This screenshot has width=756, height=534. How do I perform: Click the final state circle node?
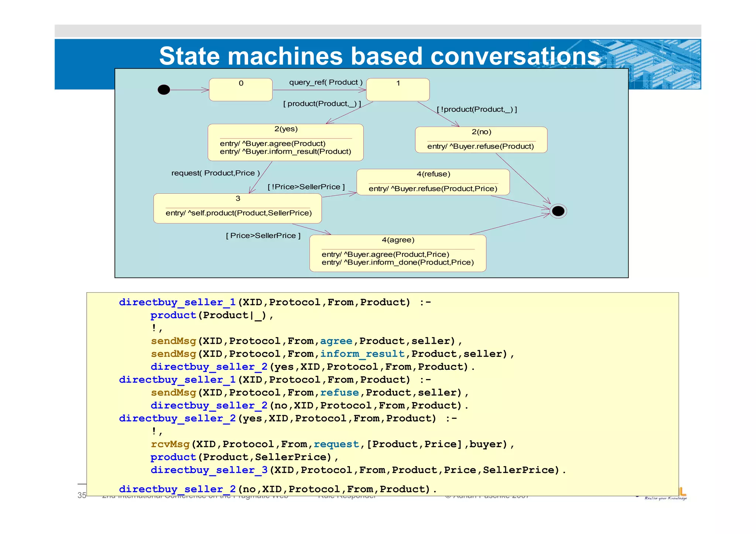pyautogui.click(x=558, y=211)
